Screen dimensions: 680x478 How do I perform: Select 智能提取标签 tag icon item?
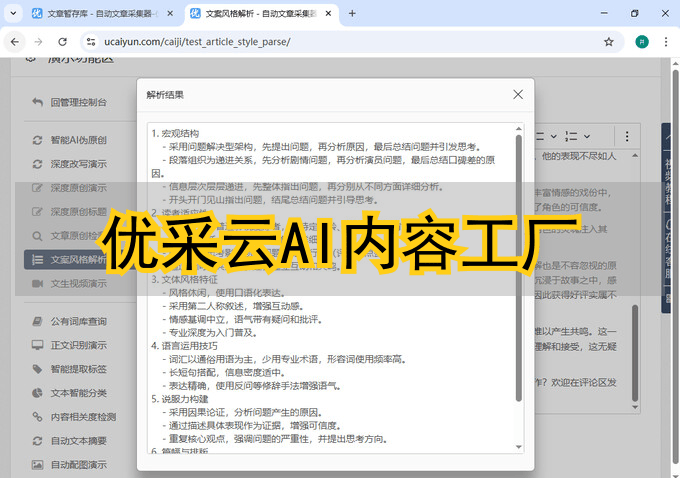tap(37, 369)
